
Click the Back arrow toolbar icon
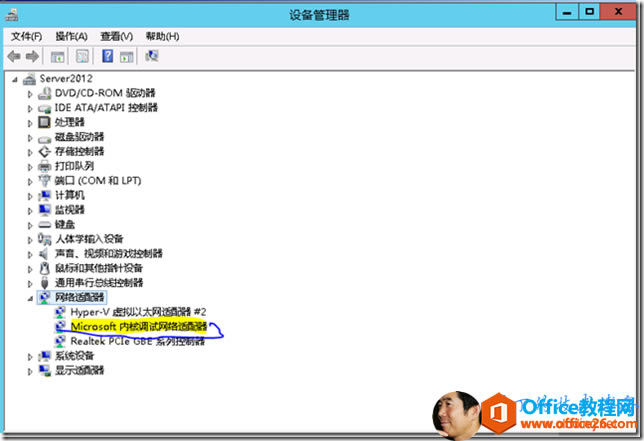14,56
